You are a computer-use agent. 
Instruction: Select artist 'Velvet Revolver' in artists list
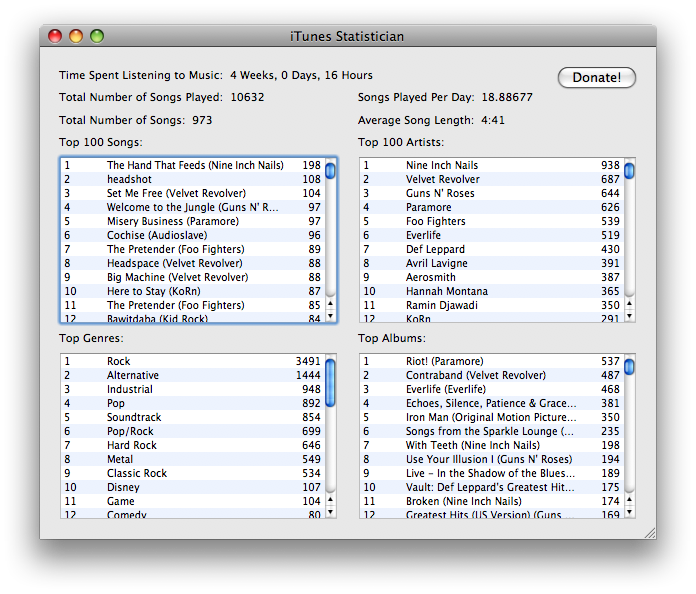click(x=492, y=179)
